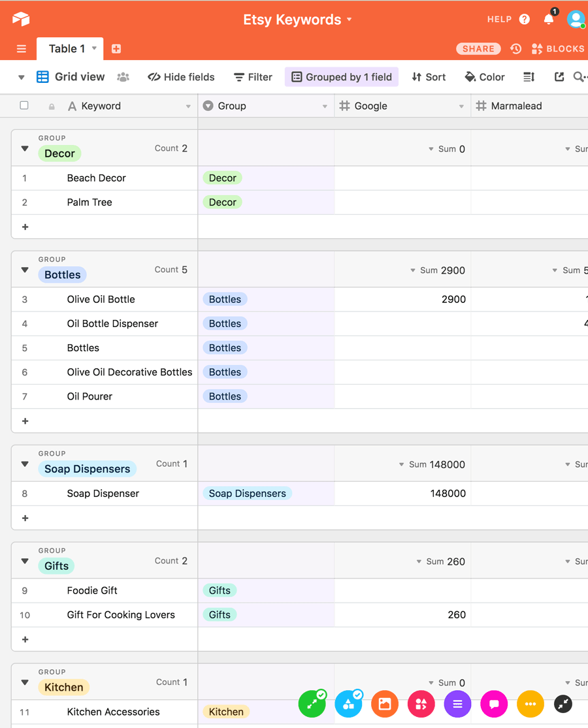Image resolution: width=588 pixels, height=728 pixels.
Task: Open Hide fields menu
Action: (x=181, y=77)
